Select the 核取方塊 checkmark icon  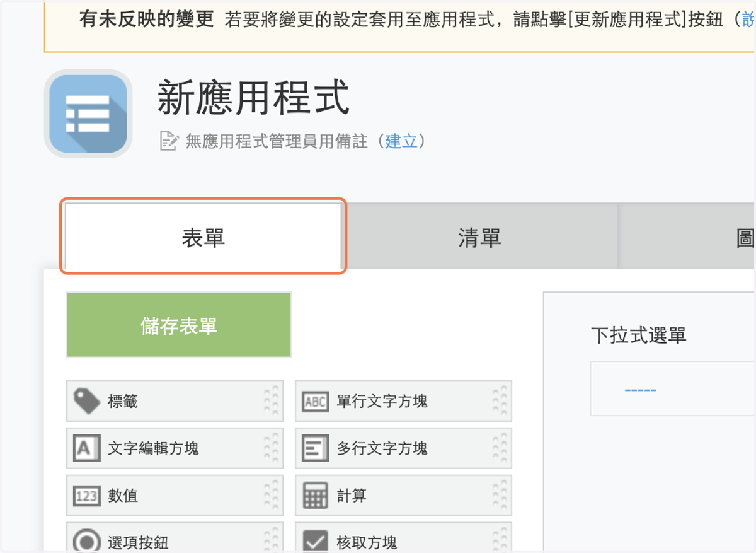point(316,542)
